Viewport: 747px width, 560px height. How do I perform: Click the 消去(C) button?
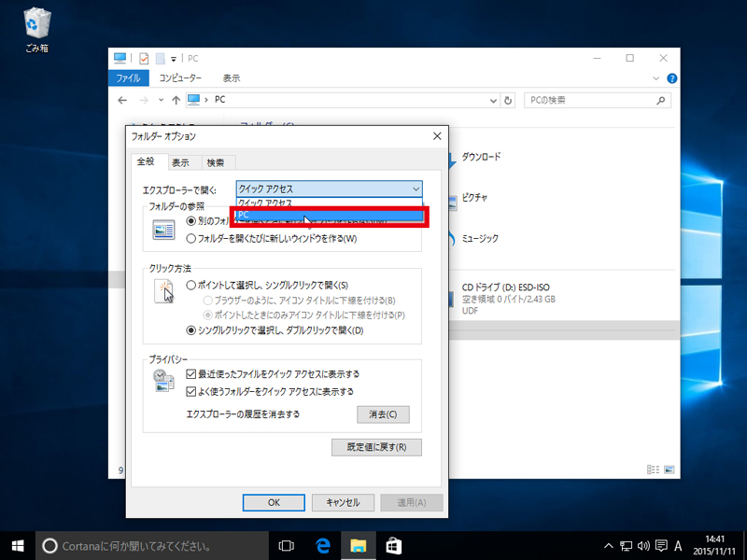(383, 414)
